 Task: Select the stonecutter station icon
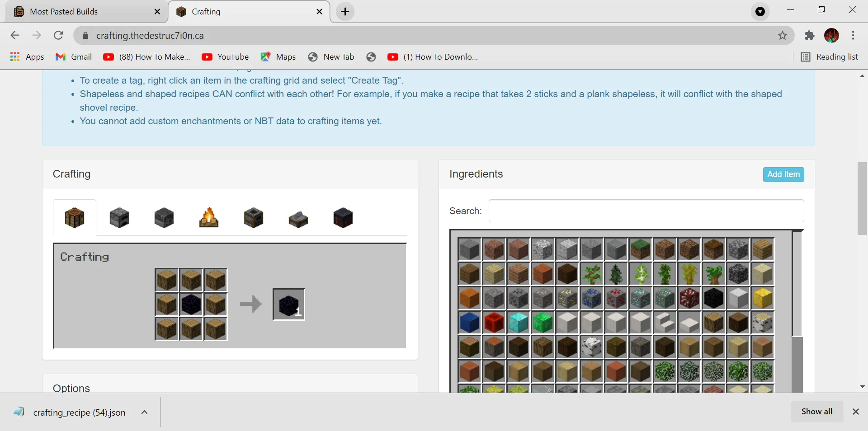pos(298,218)
